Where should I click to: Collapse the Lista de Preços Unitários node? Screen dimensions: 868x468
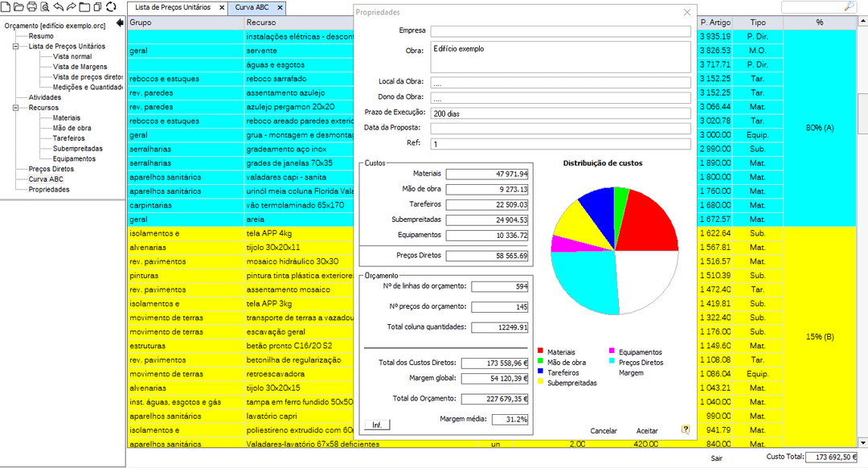(x=14, y=46)
